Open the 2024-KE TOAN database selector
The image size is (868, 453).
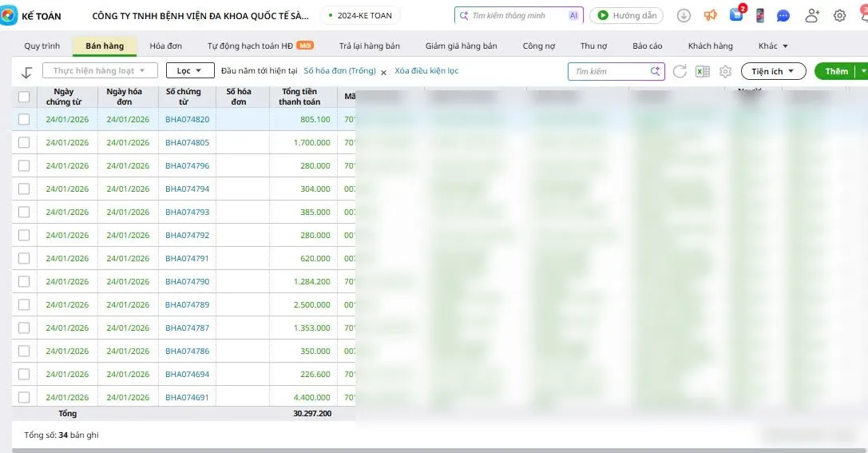tap(360, 15)
